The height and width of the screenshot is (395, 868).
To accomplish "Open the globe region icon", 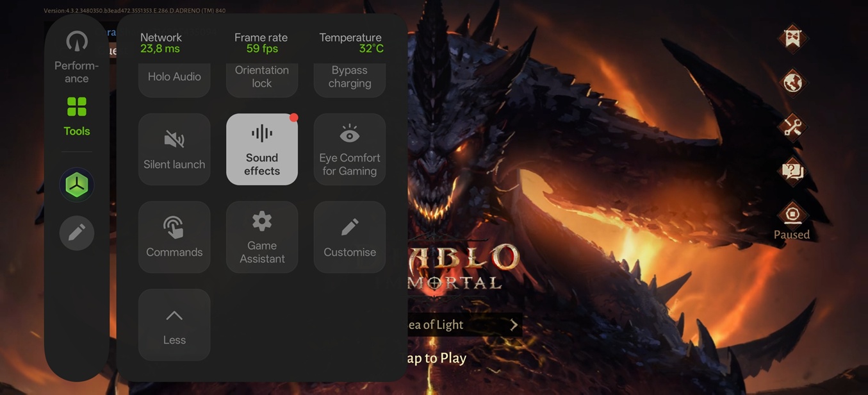I will [792, 83].
